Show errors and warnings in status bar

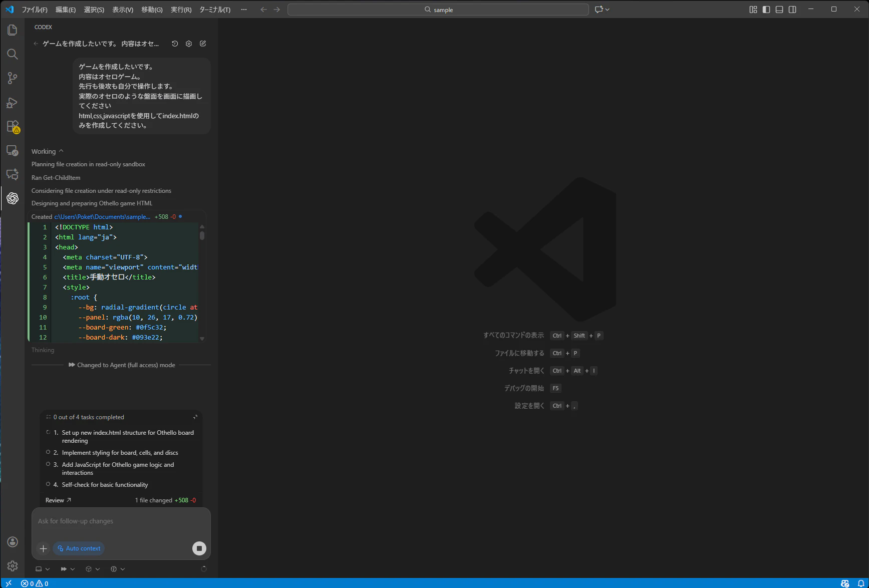35,583
